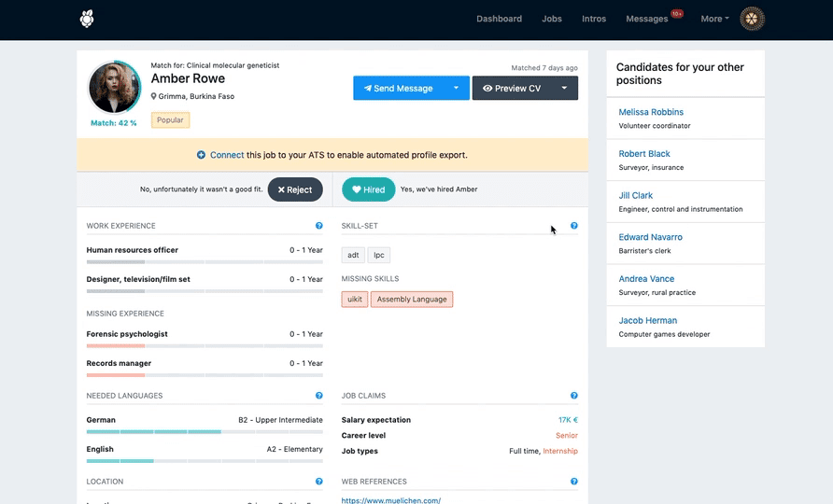Open Robert Black candidate profile
This screenshot has height=504, width=833.
tap(643, 153)
